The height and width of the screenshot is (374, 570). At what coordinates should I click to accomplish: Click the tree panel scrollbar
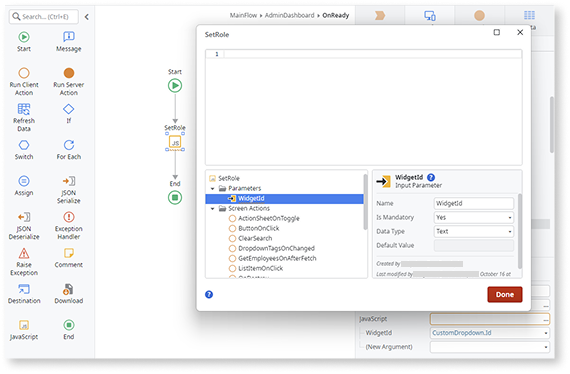365,202
